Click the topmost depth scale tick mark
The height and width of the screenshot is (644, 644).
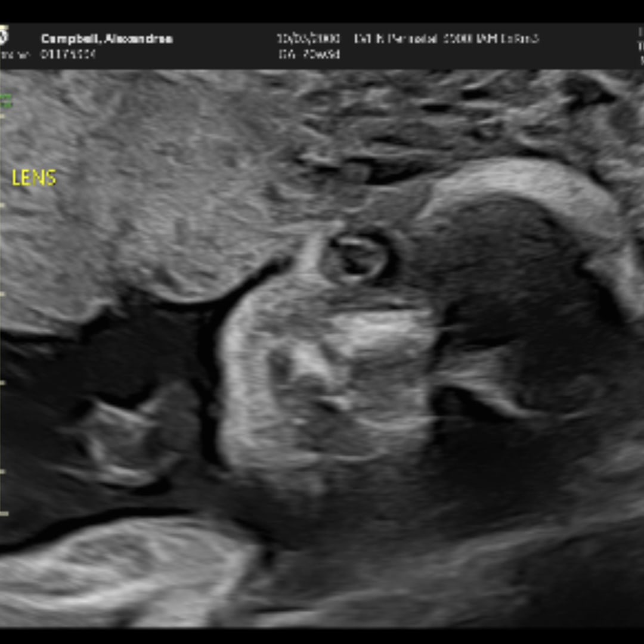click(2, 116)
